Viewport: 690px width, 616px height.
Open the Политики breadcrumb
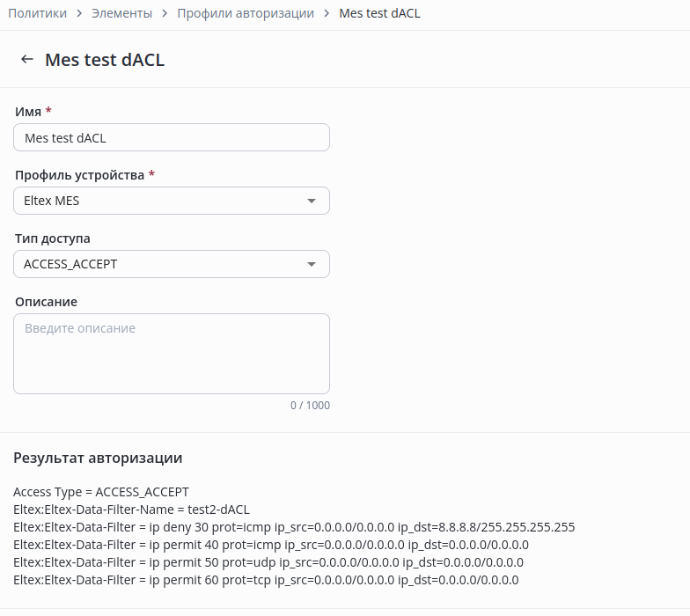point(37,14)
